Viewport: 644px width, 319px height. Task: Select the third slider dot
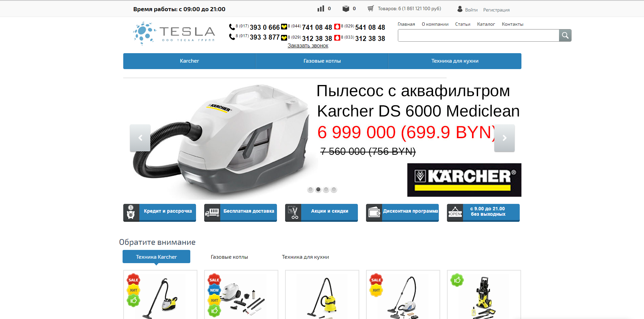pos(326,190)
